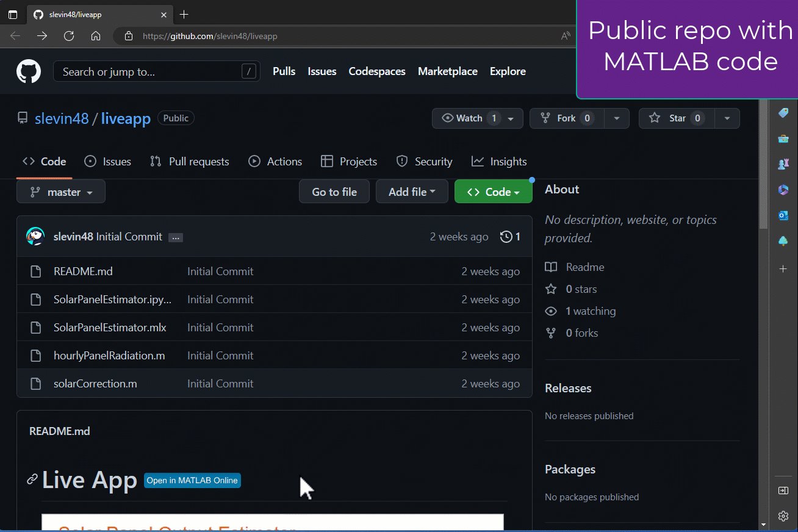Viewport: 798px width, 532px height.
Task: Click Open in MATLAB Online badge
Action: point(192,480)
